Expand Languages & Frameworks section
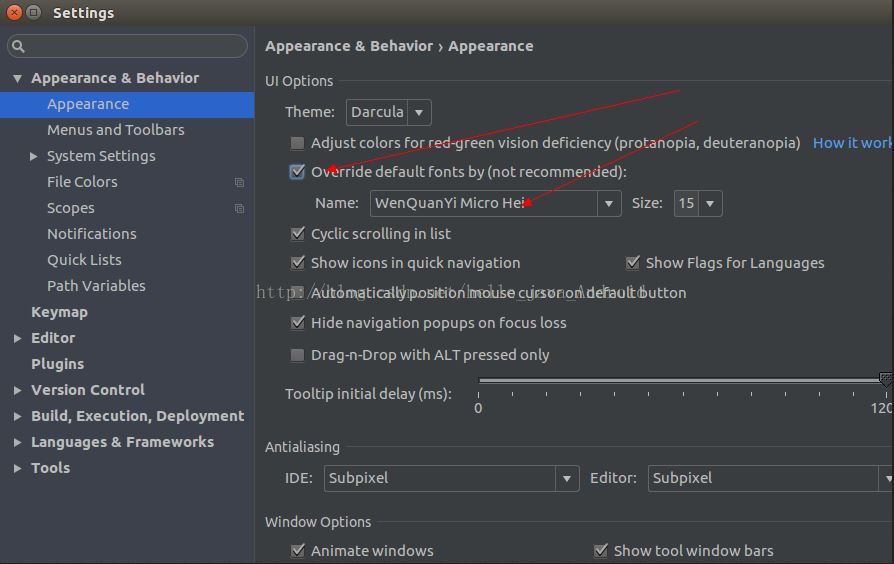894x564 pixels. click(x=18, y=442)
